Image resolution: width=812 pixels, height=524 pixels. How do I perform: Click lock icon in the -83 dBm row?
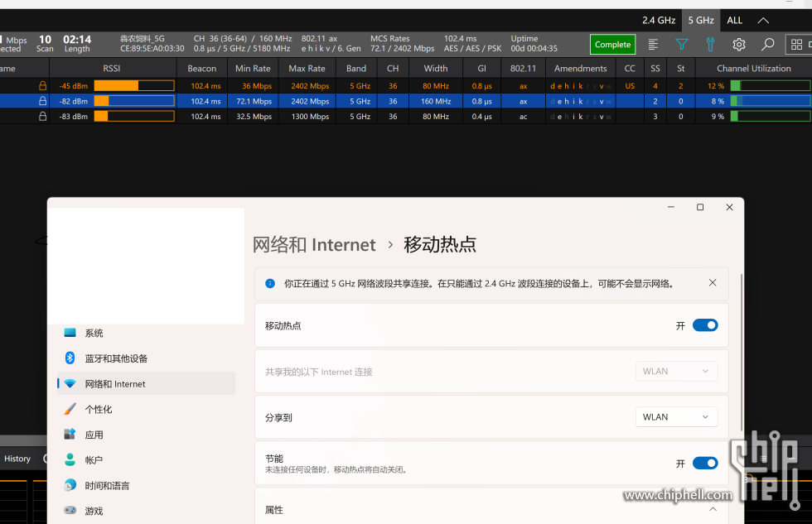click(42, 117)
